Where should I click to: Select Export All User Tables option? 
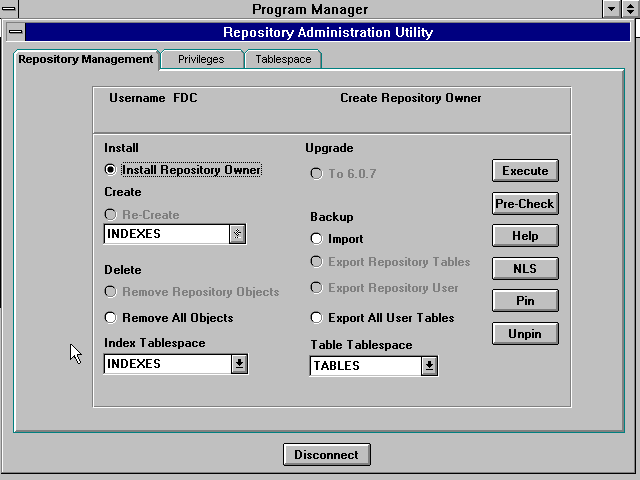click(x=316, y=318)
